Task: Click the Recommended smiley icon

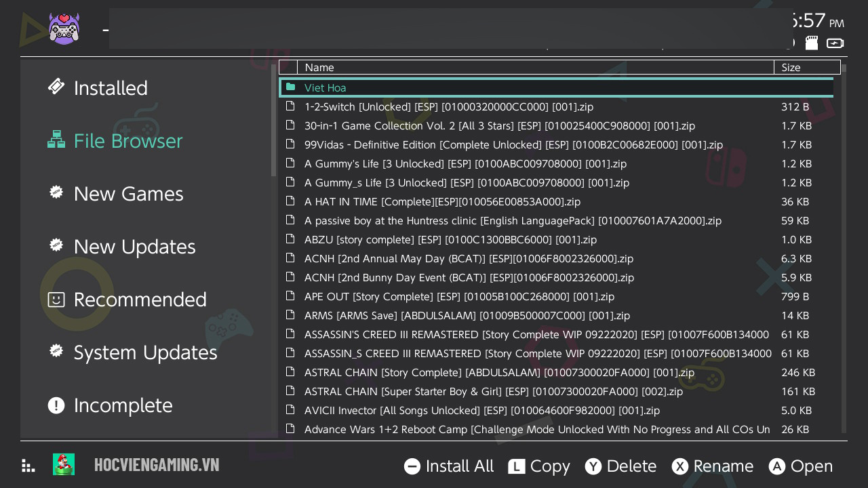Action: pos(56,299)
